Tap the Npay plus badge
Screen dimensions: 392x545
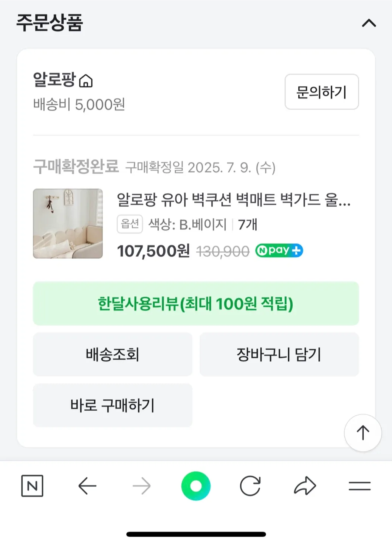pyautogui.click(x=279, y=251)
